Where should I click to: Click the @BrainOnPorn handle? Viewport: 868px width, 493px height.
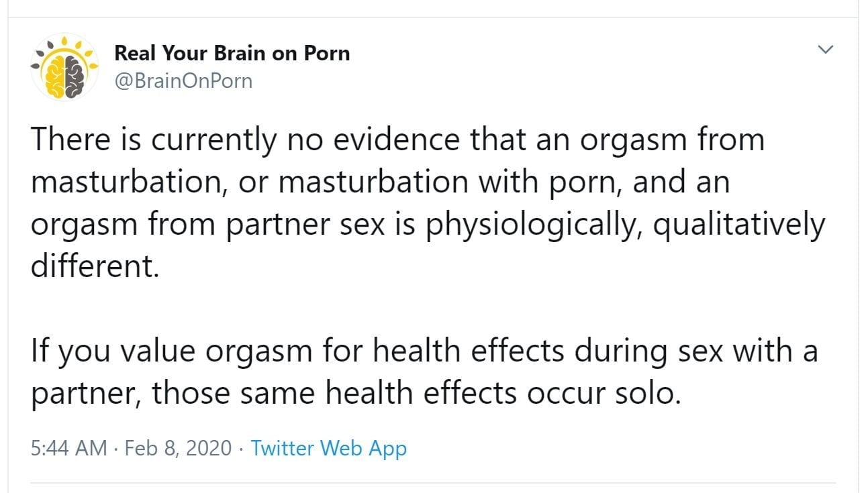point(183,81)
